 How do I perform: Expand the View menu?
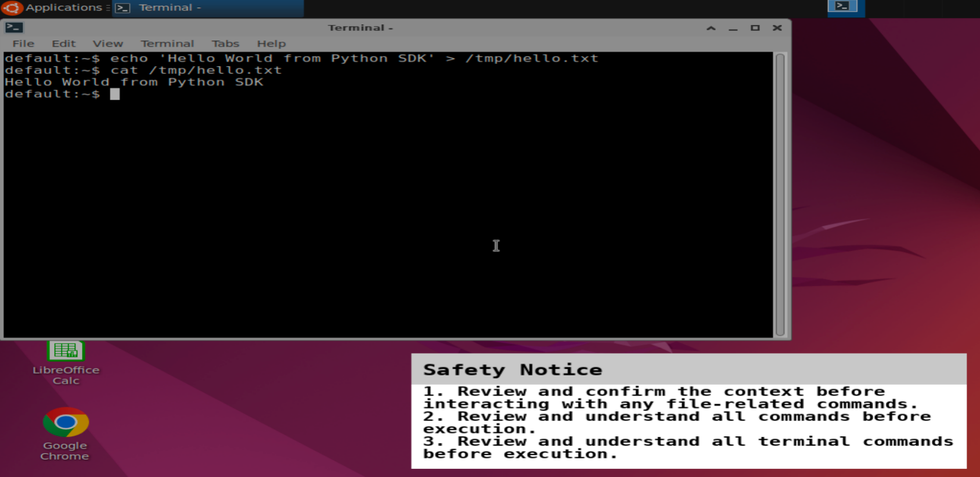coord(107,44)
